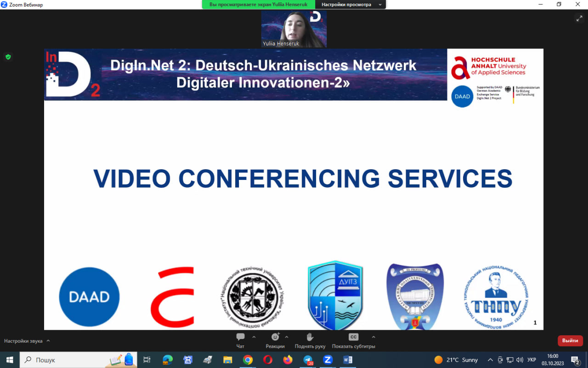
Task: Click the Zoom logo in title bar
Action: click(4, 5)
